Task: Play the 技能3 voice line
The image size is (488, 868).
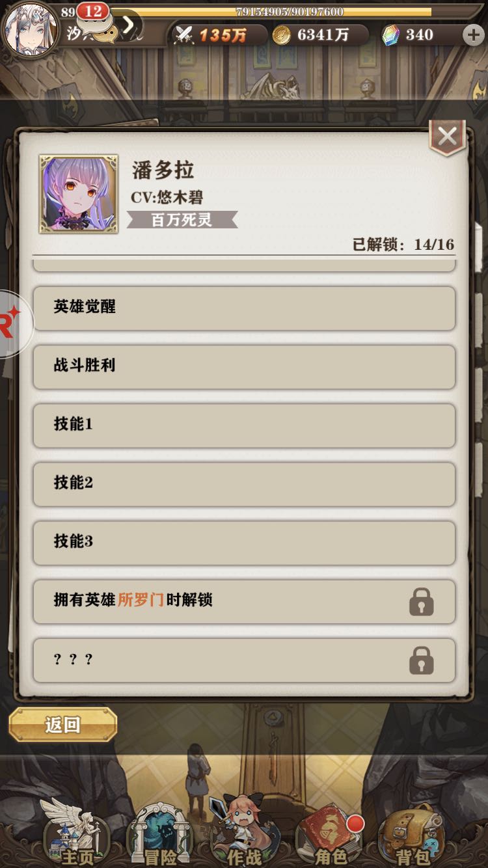Action: pos(244,542)
